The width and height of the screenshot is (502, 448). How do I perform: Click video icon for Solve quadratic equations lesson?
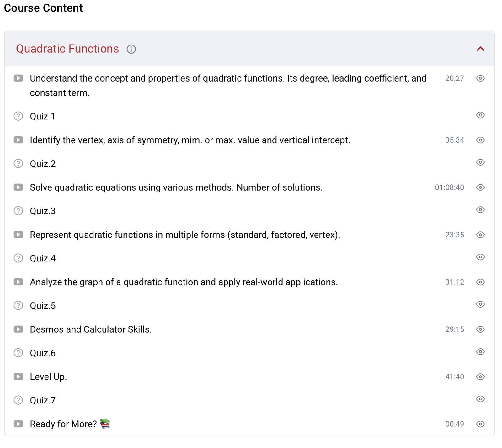pyautogui.click(x=19, y=187)
